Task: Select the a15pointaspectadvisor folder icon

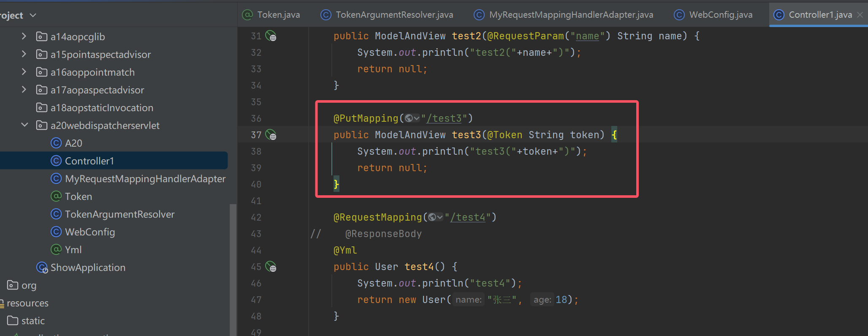Action: click(41, 55)
